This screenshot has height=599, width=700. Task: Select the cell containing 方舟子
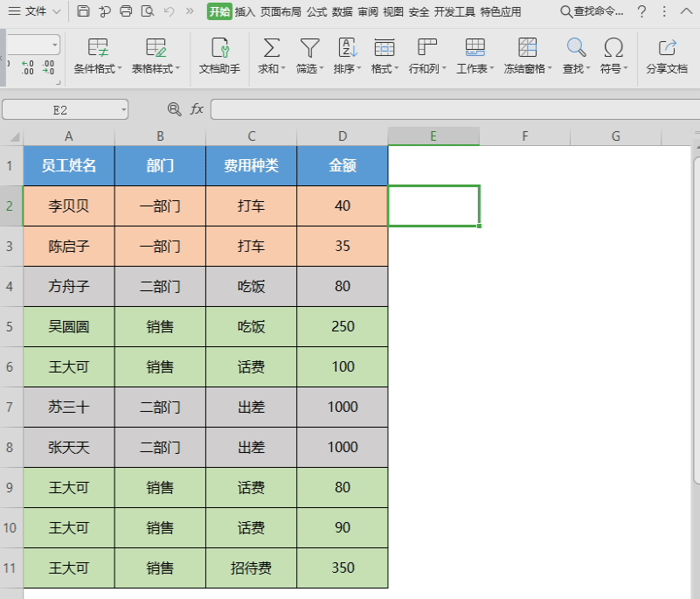69,286
